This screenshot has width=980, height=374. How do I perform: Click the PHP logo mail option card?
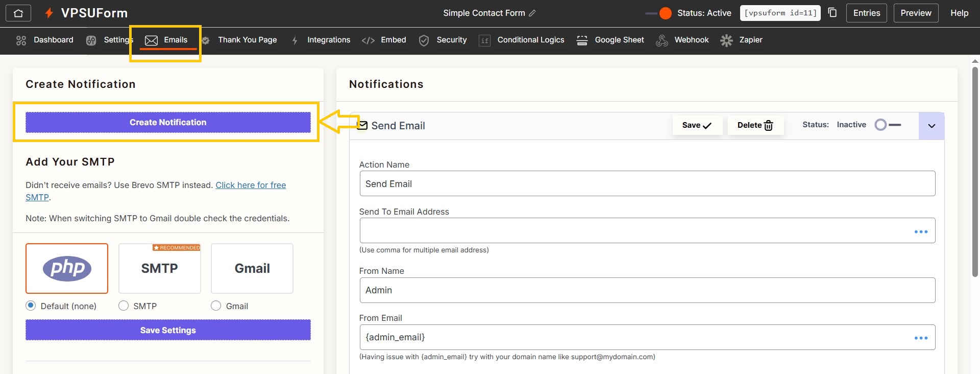tap(67, 268)
